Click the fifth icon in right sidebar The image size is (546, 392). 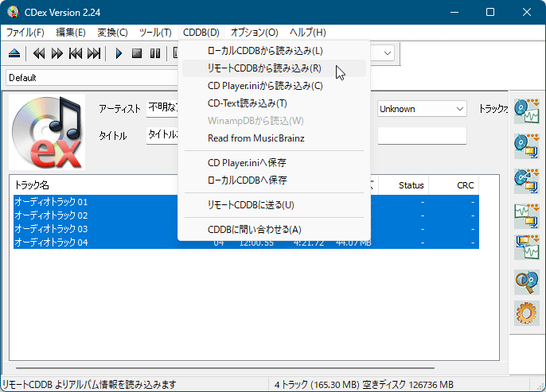point(527,247)
